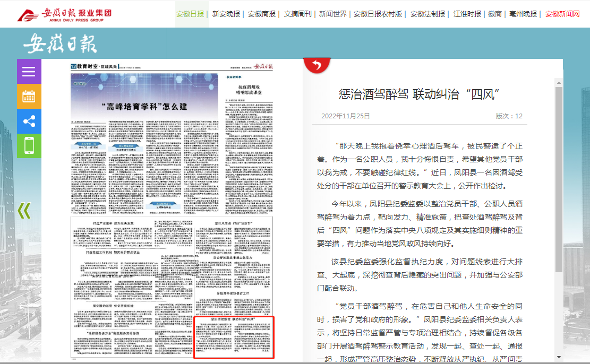This screenshot has width=590, height=364.
Task: Visit the red 安徽新闻网 link
Action: click(562, 14)
